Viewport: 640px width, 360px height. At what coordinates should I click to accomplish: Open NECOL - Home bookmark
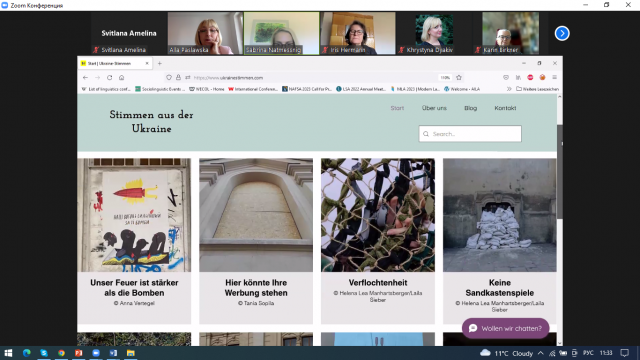tap(207, 89)
